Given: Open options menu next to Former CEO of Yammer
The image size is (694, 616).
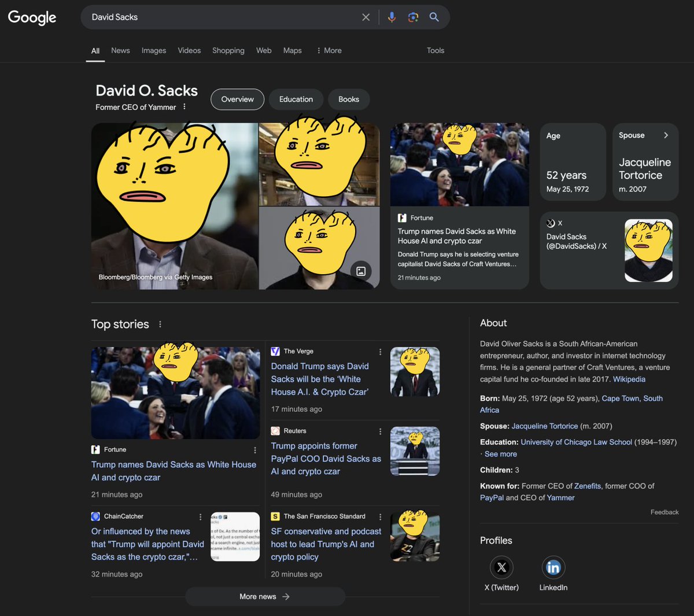Looking at the screenshot, I should (184, 106).
